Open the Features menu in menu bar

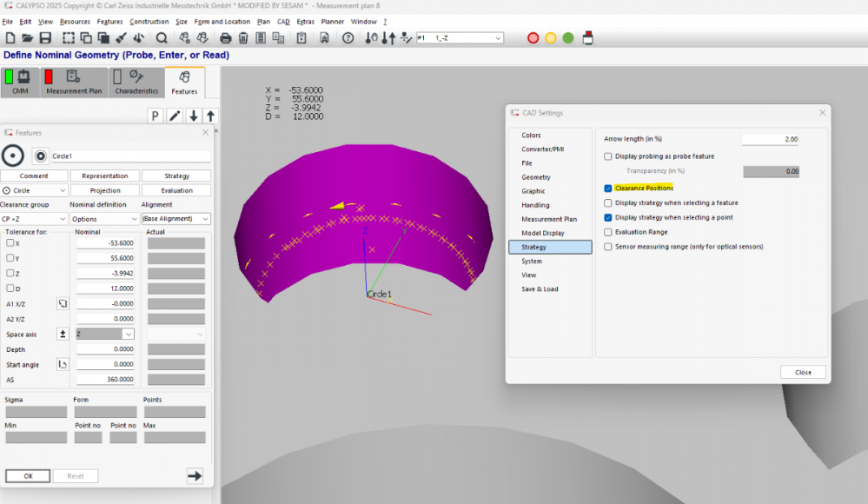pyautogui.click(x=109, y=21)
